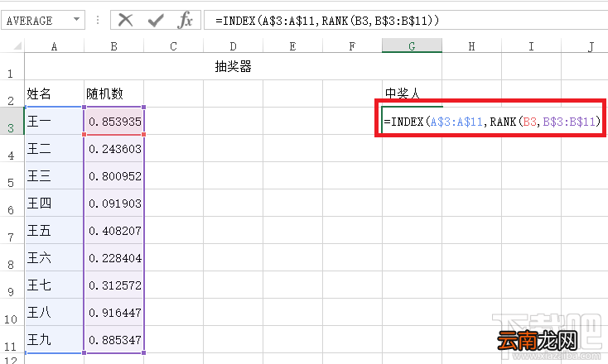Select column E header
The image size is (608, 364).
[x=292, y=46]
